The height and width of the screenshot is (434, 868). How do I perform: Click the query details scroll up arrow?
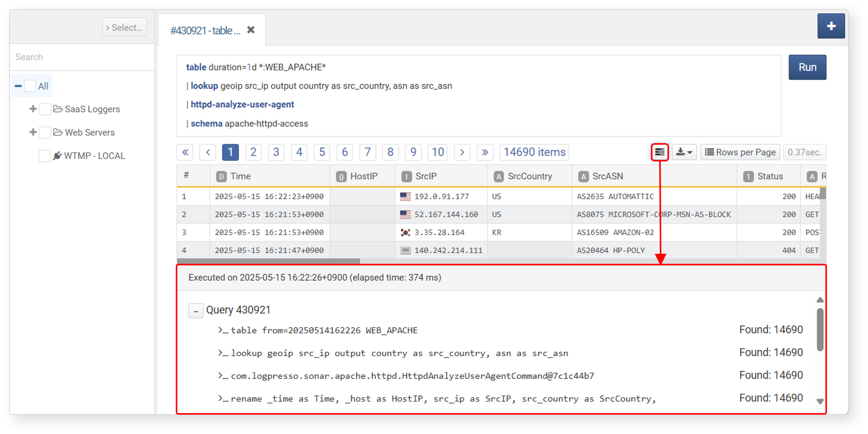coord(820,300)
